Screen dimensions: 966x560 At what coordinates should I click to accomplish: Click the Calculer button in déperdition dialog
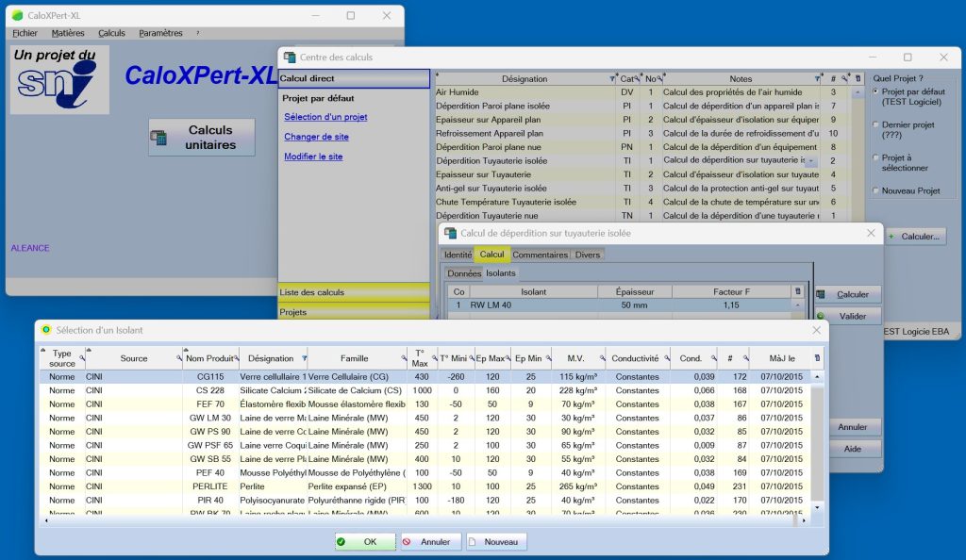pos(848,295)
